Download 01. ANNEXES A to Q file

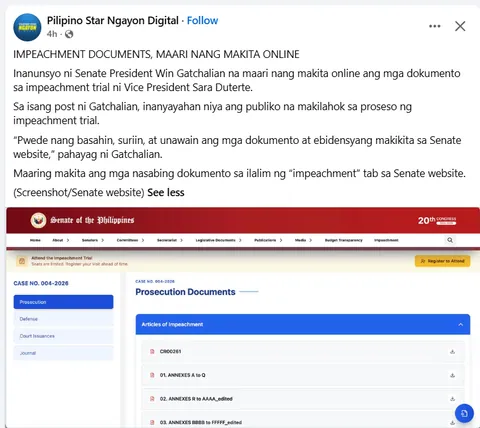(452, 375)
